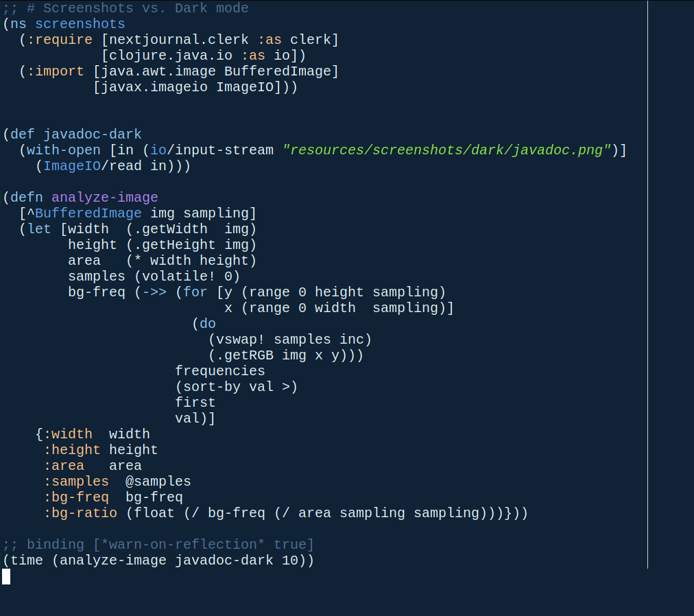This screenshot has height=616, width=694.
Task: Click the javadoc-dark name in the def form
Action: click(93, 134)
